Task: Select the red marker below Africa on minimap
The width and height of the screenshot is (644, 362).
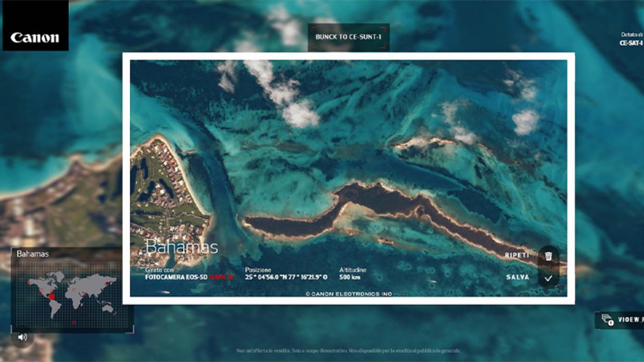Action: [x=74, y=322]
